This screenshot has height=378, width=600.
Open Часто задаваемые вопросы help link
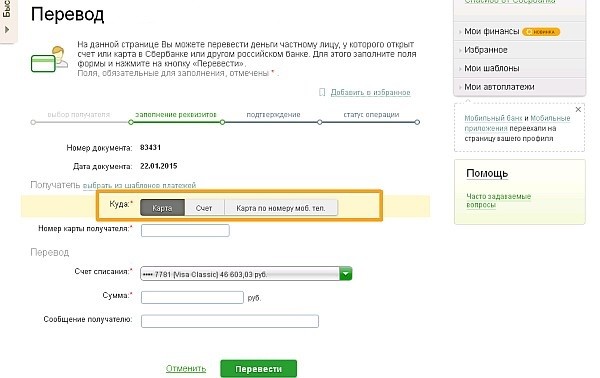[x=498, y=200]
